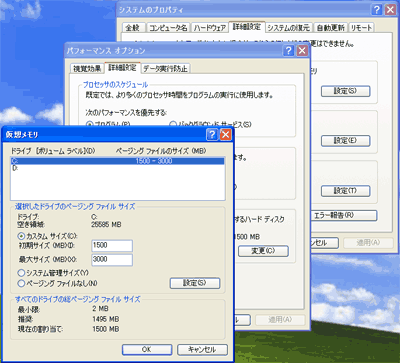Click the 最大サイズ input field
This screenshot has width=400, height=363.
[x=112, y=260]
